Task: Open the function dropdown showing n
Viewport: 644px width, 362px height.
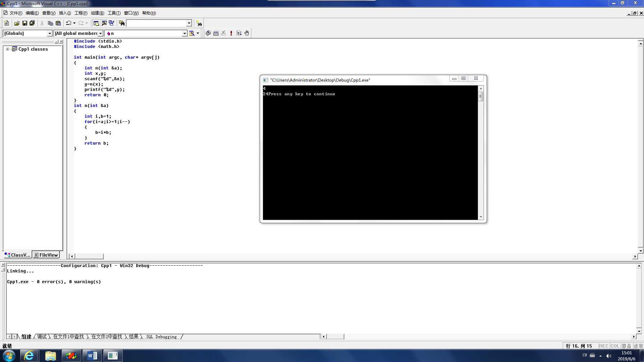Action: coord(185,33)
